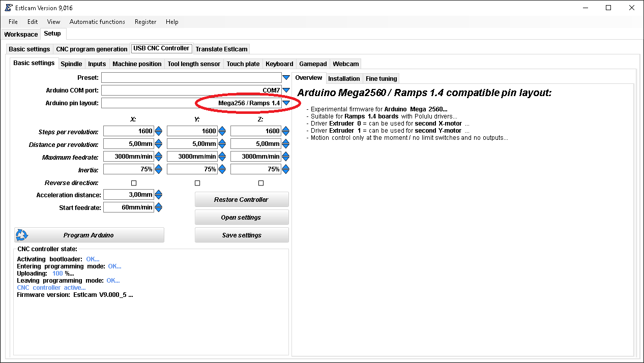This screenshot has height=363, width=644.
Task: Switch to the Spindle tab
Action: (x=71, y=64)
